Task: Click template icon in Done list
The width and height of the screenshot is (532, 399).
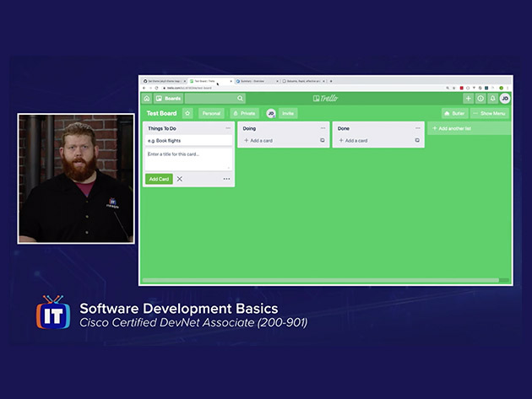Action: (x=417, y=141)
